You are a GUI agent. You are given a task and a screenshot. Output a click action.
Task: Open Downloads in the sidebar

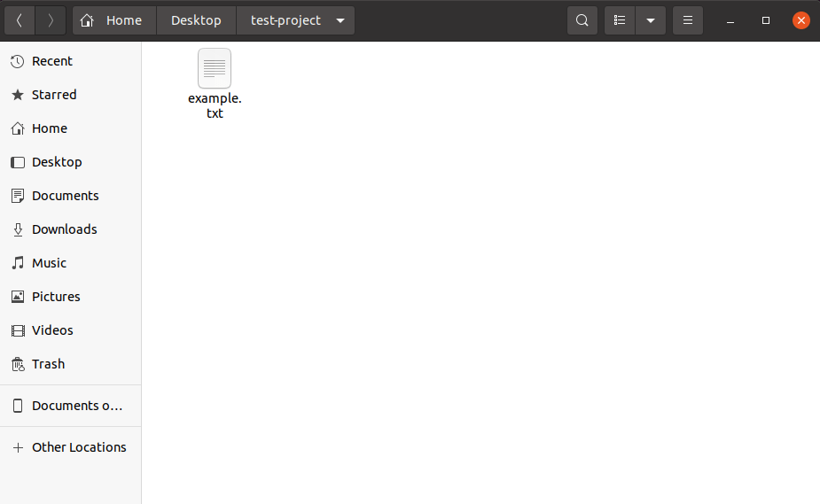[x=71, y=229]
